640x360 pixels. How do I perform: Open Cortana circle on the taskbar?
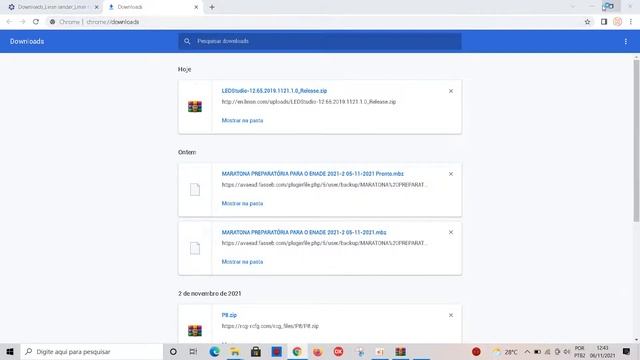pyautogui.click(x=173, y=351)
